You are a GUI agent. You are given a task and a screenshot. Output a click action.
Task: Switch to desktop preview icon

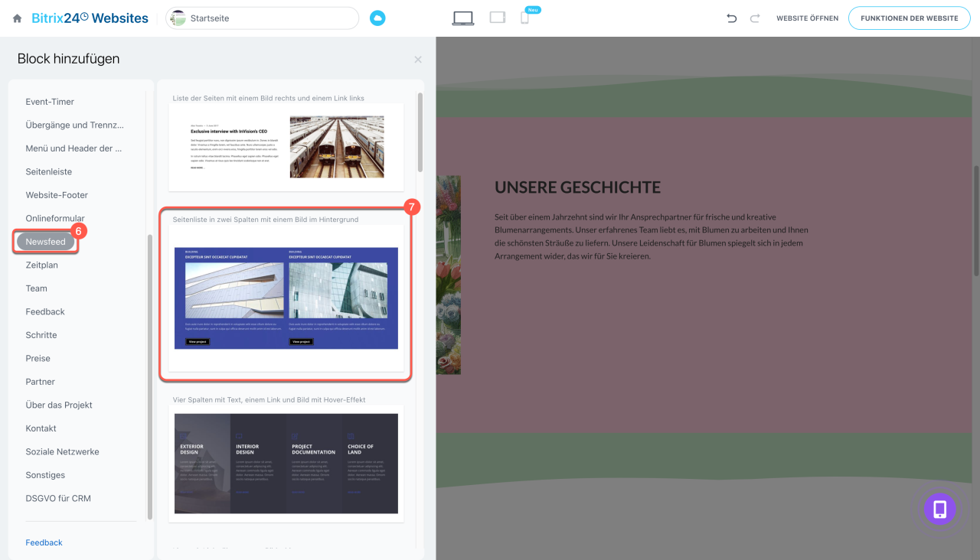(x=463, y=18)
